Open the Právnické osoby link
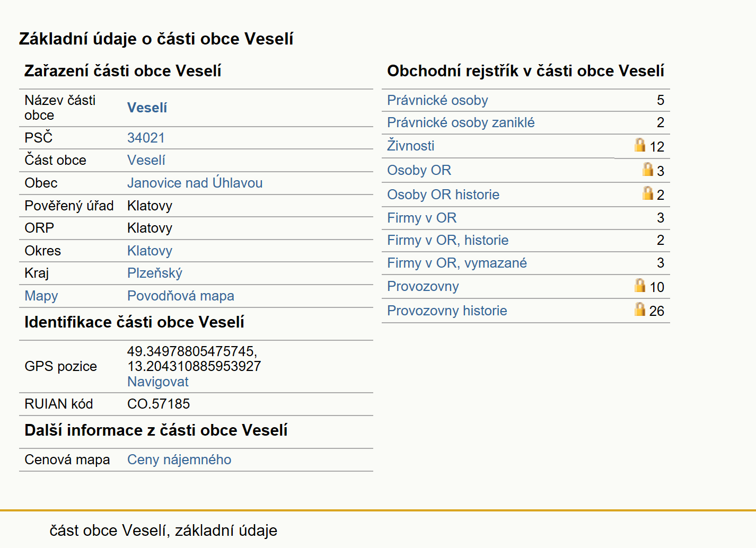This screenshot has height=548, width=756. (437, 100)
